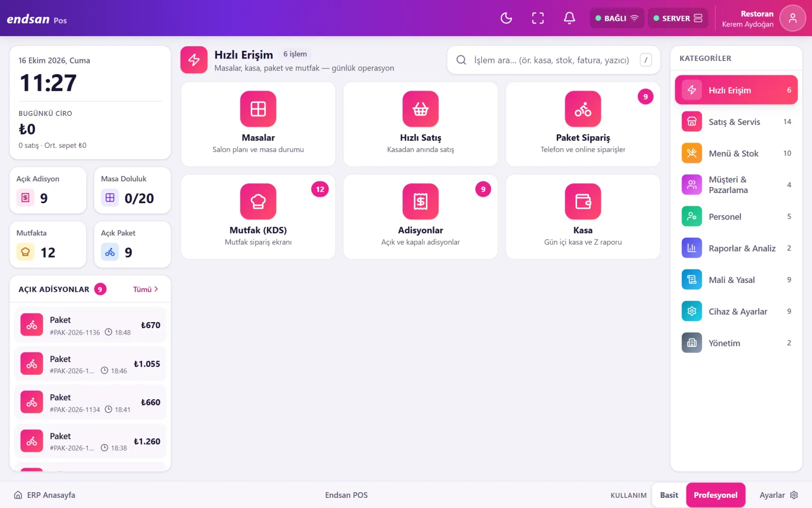Open Hızlı Satış basket tile

tap(420, 124)
